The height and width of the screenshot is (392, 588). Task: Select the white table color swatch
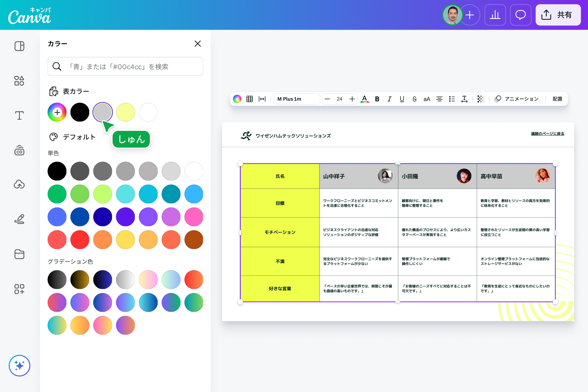pyautogui.click(x=148, y=112)
